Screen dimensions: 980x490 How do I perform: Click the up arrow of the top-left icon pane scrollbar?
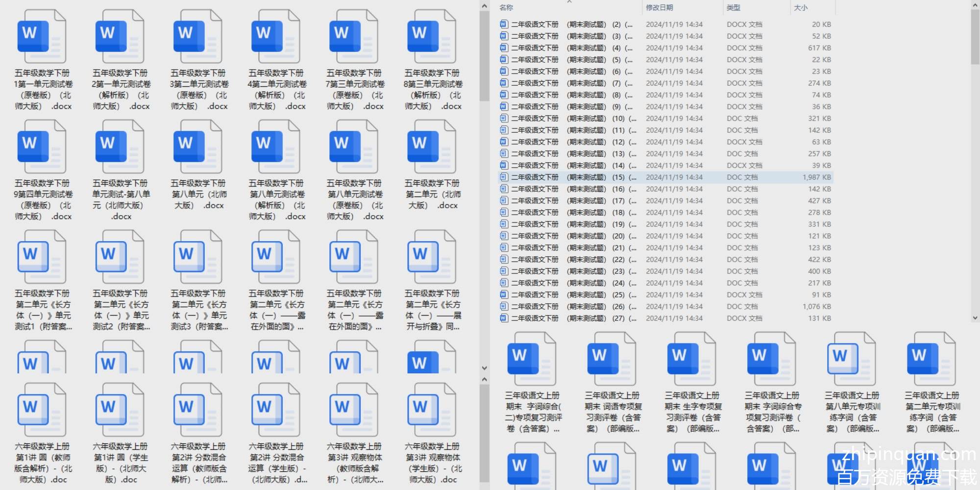[485, 6]
